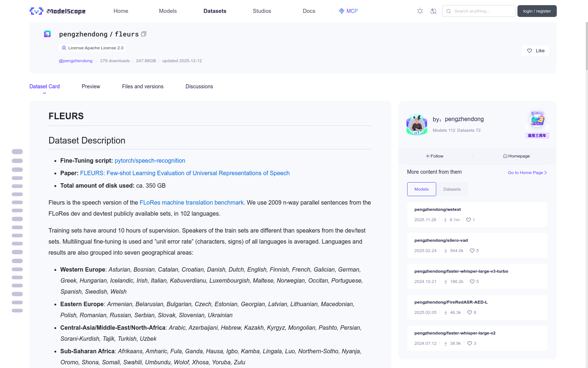Click the Datasets 72 count text
This screenshot has height=368, width=588.
pos(469,130)
